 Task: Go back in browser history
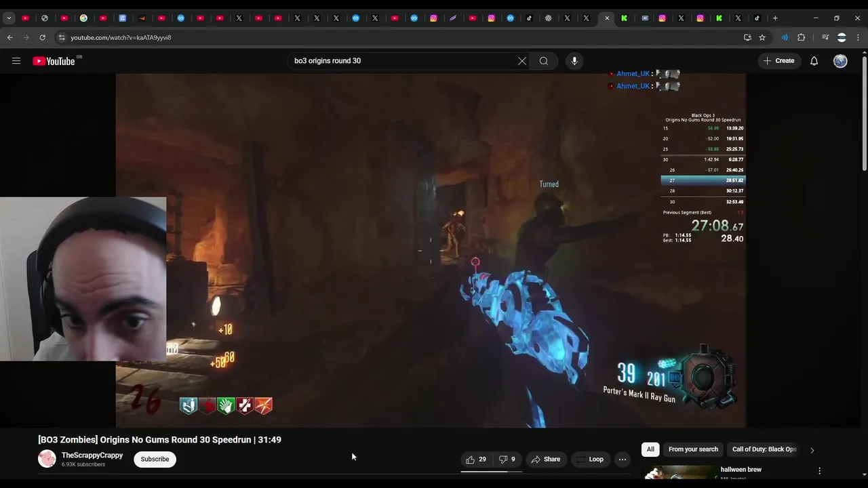coord(9,38)
